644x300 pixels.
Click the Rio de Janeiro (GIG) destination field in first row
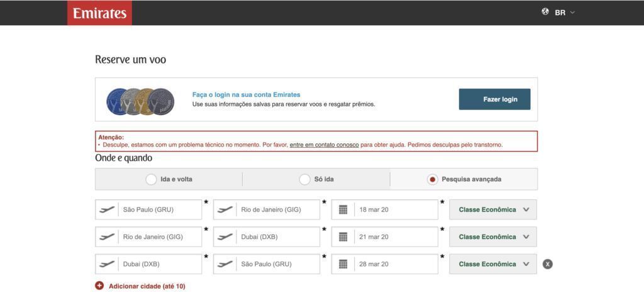[x=267, y=209]
